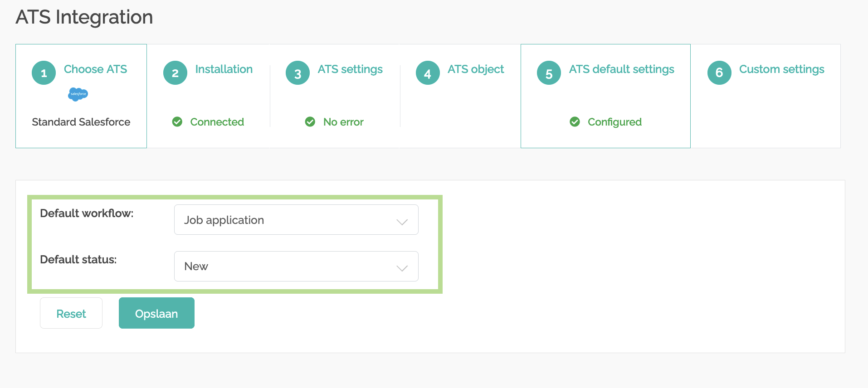Click the Configured status text
Image resolution: width=868 pixels, height=388 pixels.
click(x=614, y=122)
